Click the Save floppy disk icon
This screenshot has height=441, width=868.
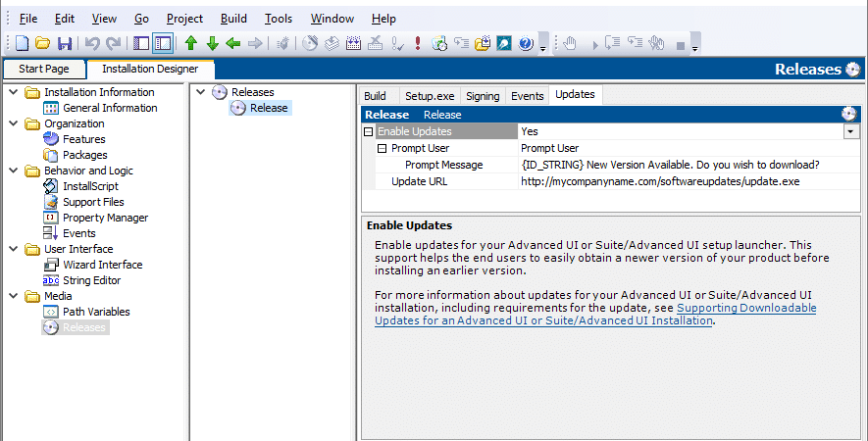point(65,43)
